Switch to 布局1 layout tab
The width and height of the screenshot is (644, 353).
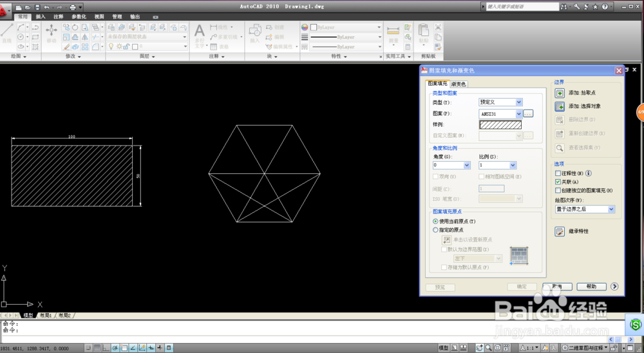click(46, 316)
